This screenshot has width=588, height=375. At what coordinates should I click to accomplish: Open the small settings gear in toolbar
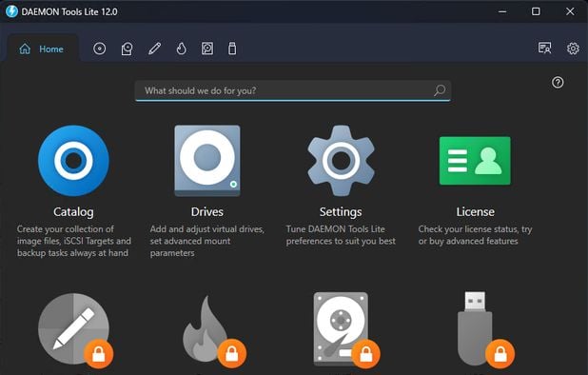[573, 49]
